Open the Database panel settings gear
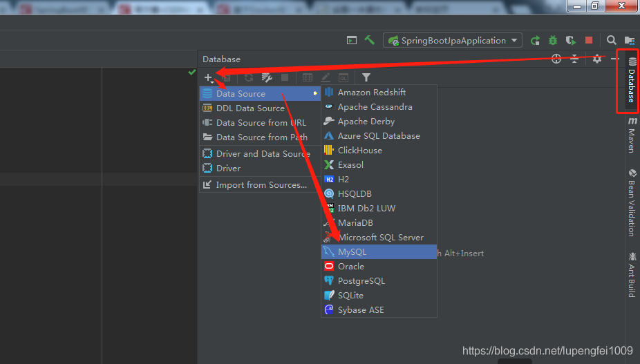Screen dimensions: 640x364 pos(596,59)
